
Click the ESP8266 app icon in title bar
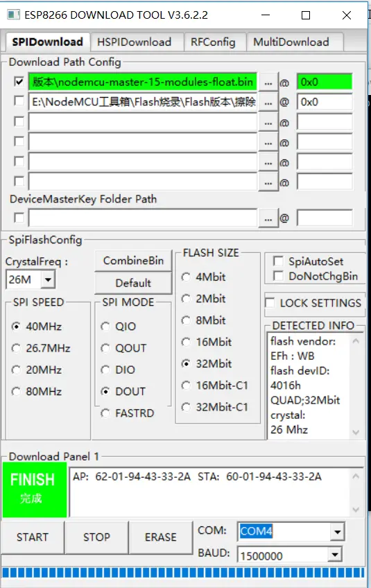[x=13, y=15]
